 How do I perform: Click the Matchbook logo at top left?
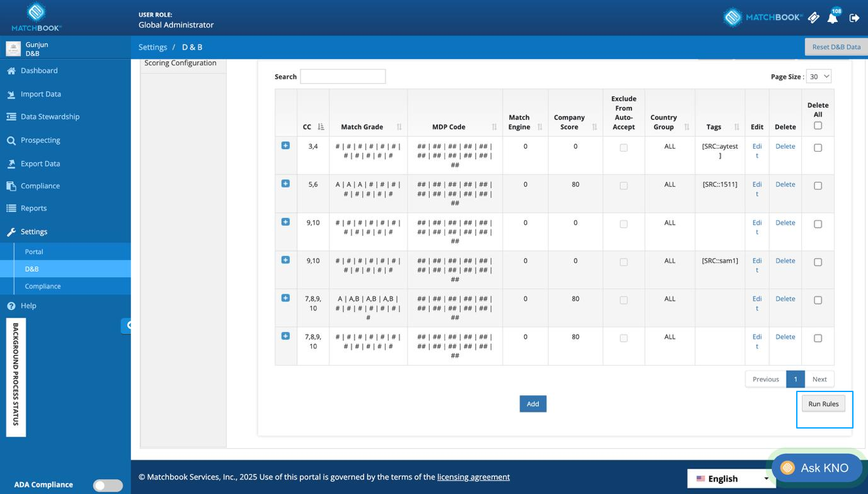37,17
